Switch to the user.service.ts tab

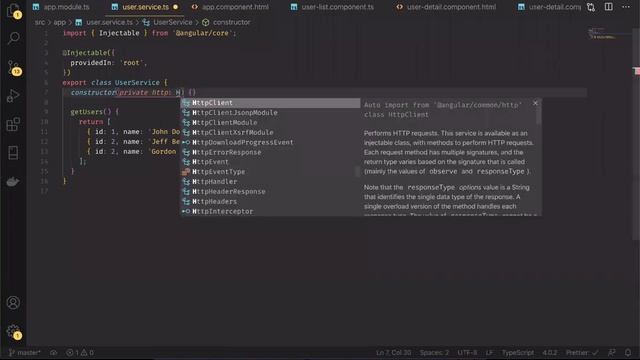point(145,7)
